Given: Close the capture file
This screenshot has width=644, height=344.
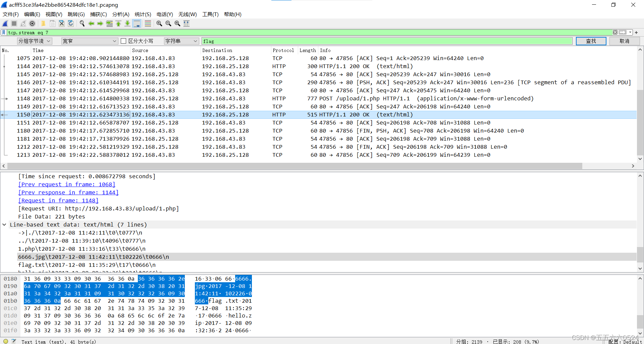Looking at the screenshot, I should pyautogui.click(x=62, y=23).
